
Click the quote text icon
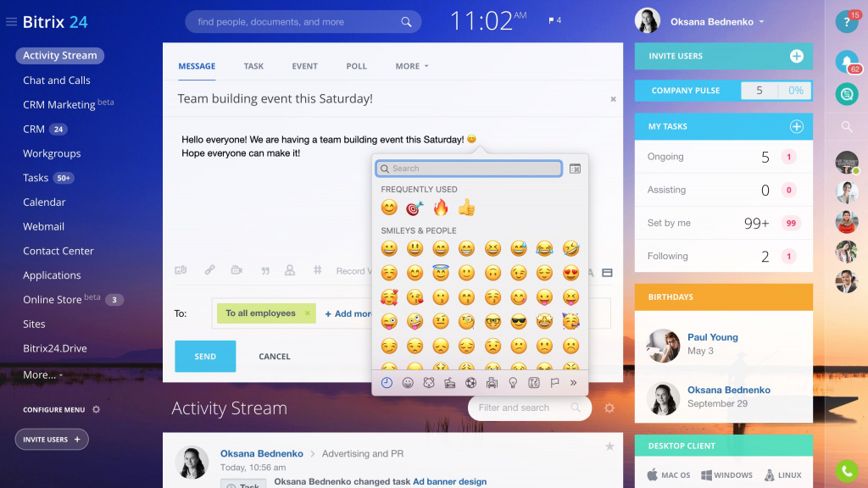point(265,270)
